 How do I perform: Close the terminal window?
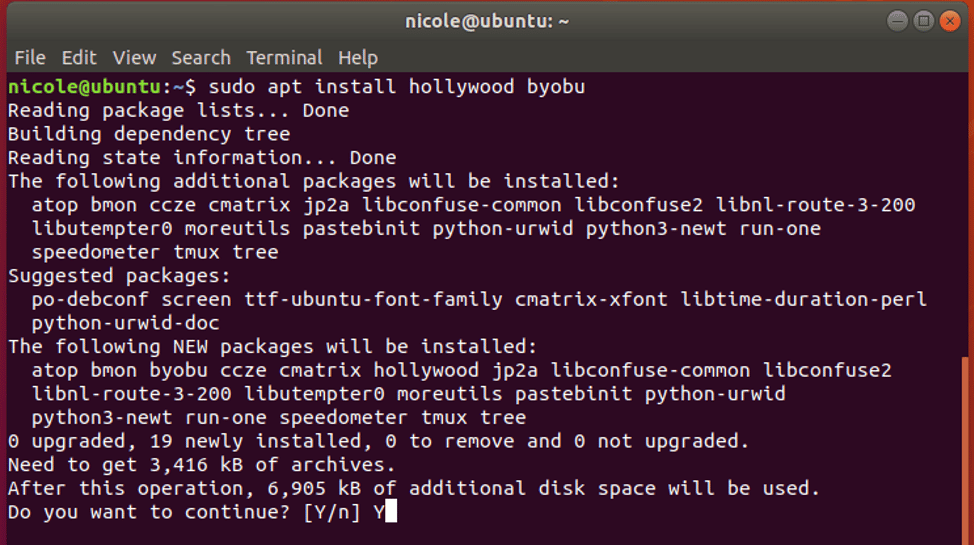(950, 21)
